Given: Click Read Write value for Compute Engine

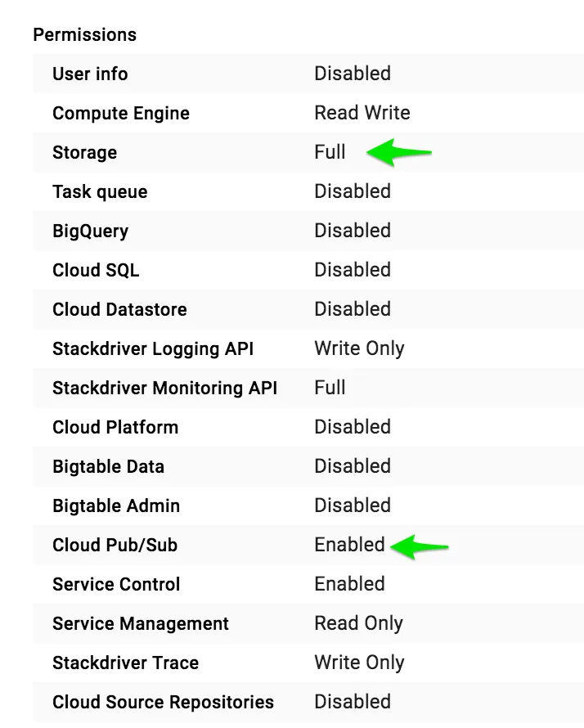Looking at the screenshot, I should pos(362,113).
